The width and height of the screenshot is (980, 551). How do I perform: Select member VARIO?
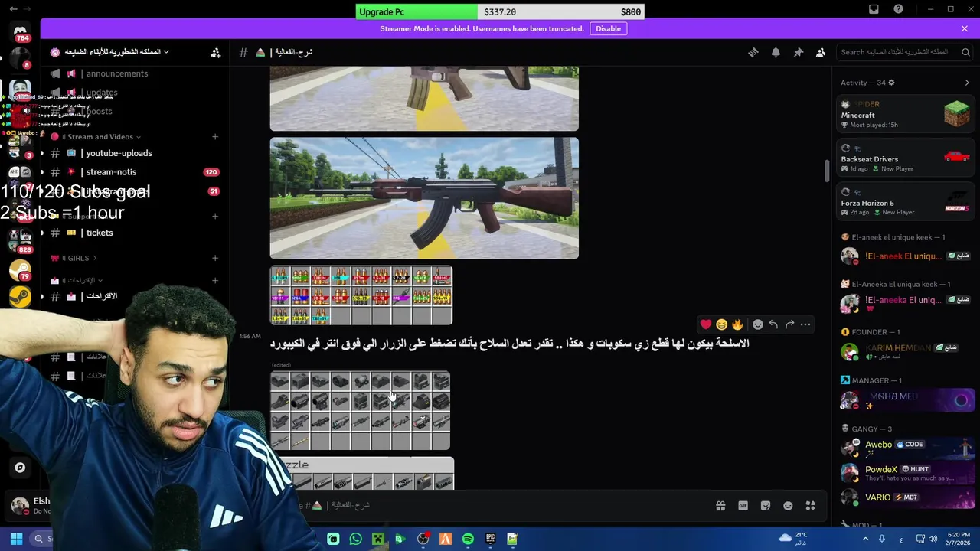[905, 497]
